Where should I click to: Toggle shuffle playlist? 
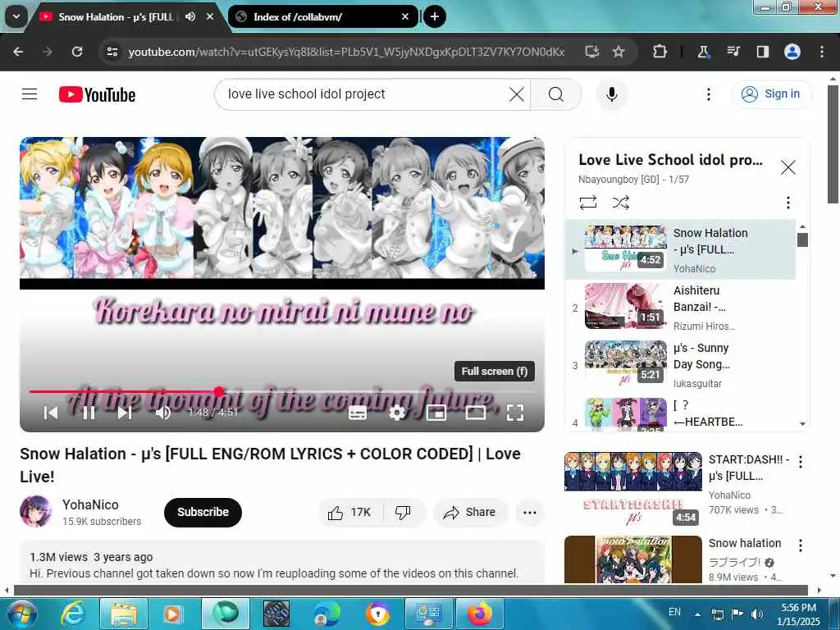point(621,203)
